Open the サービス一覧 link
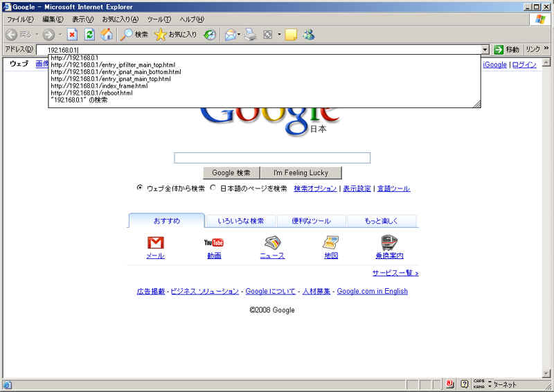Screen dimensions: 554x392 click(x=395, y=272)
